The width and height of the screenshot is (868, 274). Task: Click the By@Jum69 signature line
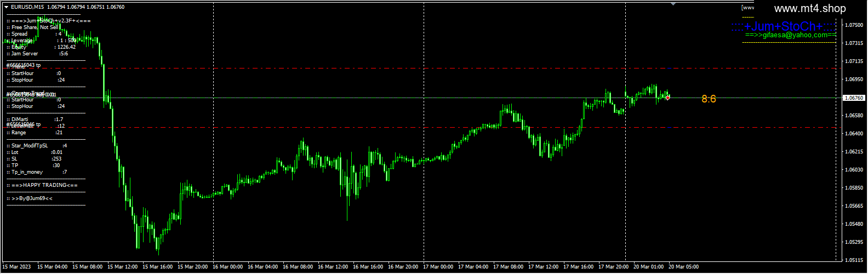[x=30, y=198]
